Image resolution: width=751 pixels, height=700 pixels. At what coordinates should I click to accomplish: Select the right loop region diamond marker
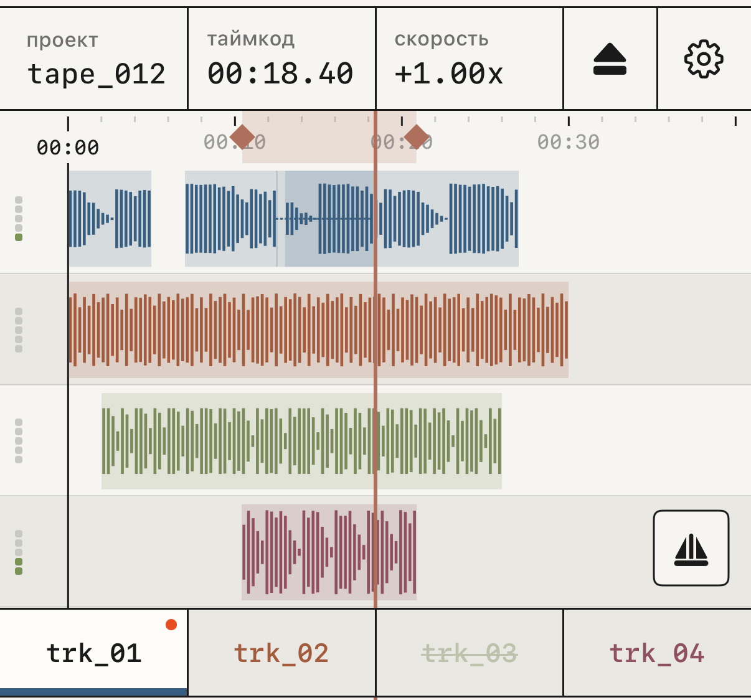click(x=417, y=136)
